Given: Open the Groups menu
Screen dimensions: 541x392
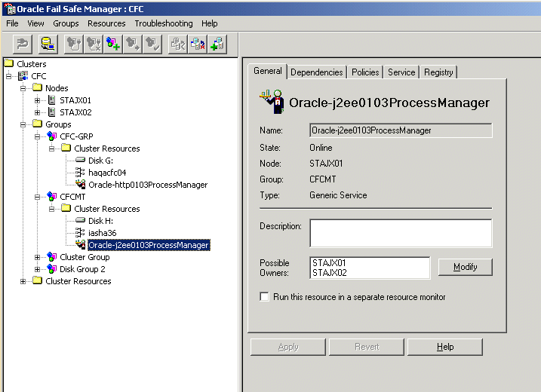Looking at the screenshot, I should [x=66, y=23].
